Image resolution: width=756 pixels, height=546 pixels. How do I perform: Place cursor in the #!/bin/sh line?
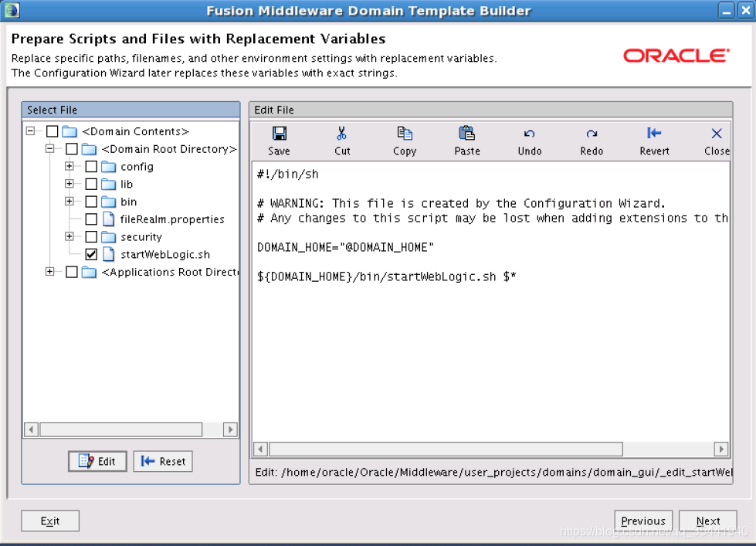[x=288, y=174]
